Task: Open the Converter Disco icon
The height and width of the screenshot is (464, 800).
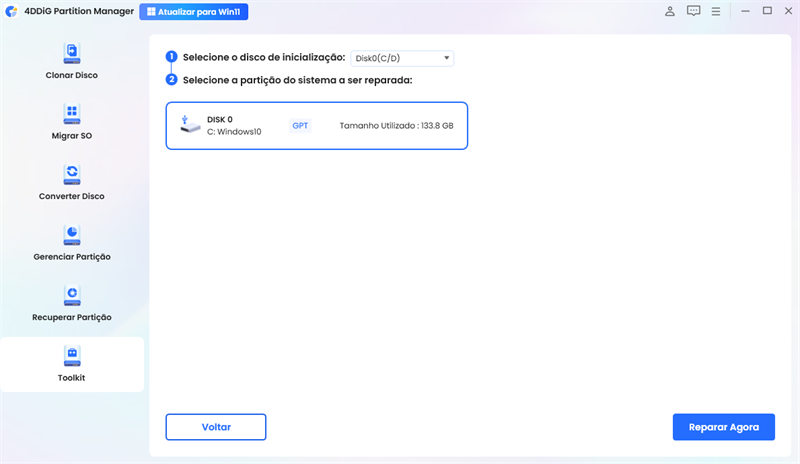Action: tap(72, 174)
